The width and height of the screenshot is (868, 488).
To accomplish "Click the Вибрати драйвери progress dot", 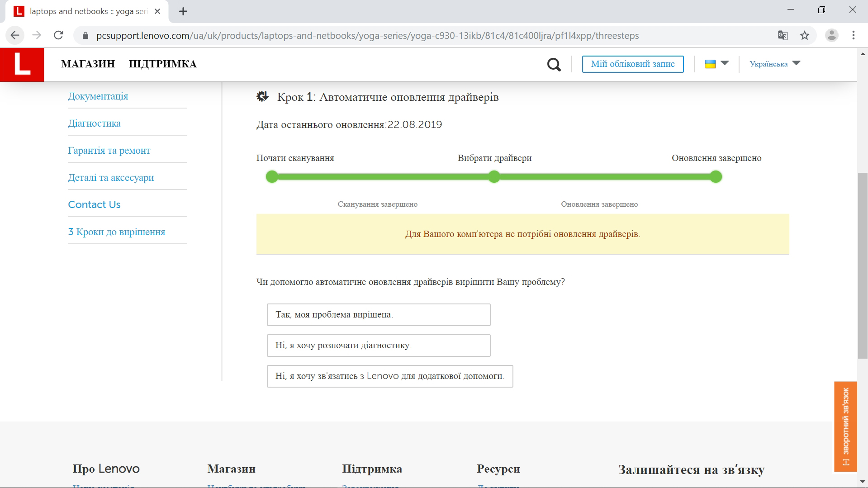I will 494,176.
